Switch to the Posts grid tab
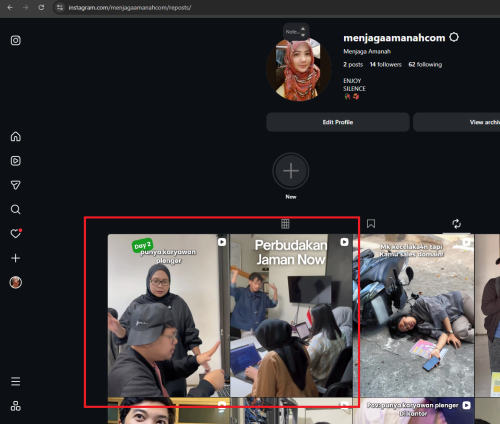The height and width of the screenshot is (424, 500). pos(285,224)
